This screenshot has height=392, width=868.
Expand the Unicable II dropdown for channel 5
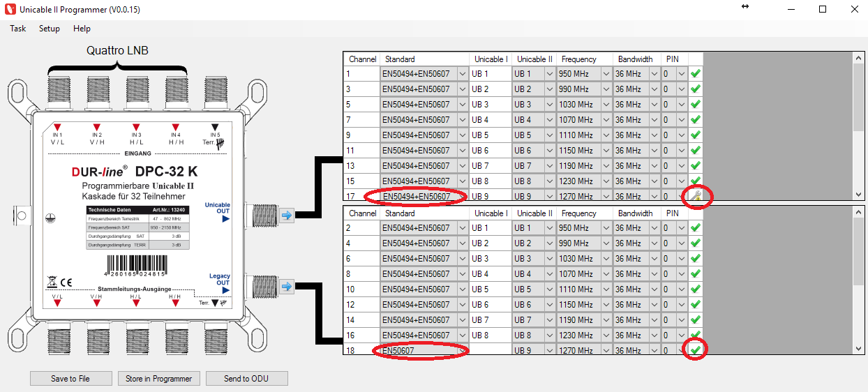pos(549,105)
